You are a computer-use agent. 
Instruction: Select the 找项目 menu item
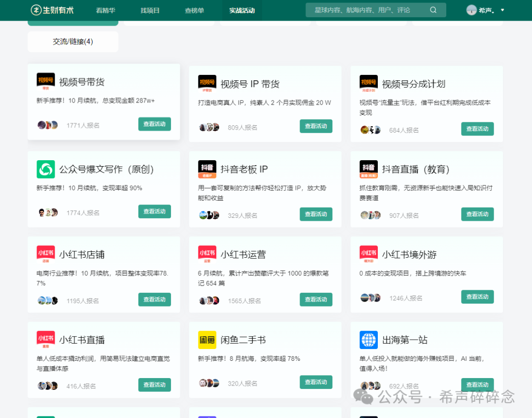pyautogui.click(x=150, y=10)
